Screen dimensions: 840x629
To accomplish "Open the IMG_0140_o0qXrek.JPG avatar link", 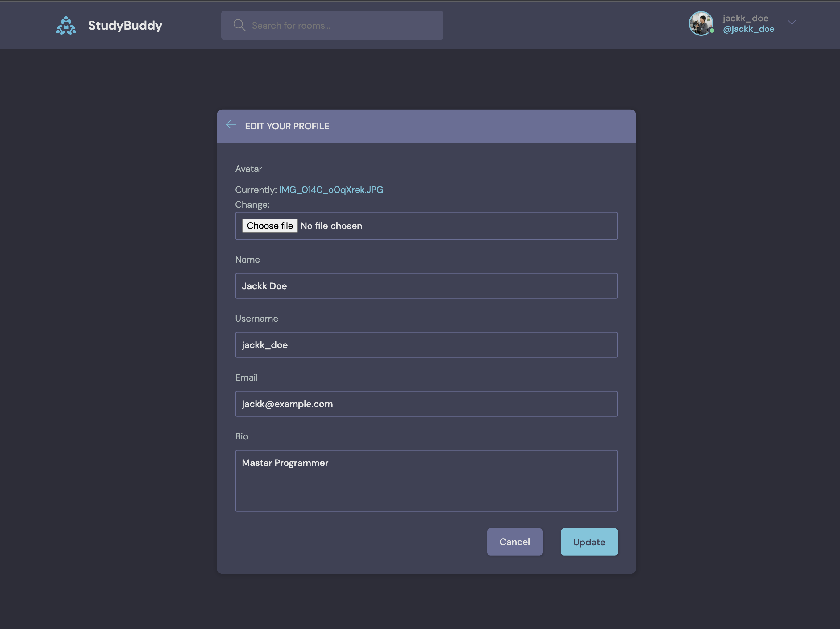I will (x=331, y=190).
